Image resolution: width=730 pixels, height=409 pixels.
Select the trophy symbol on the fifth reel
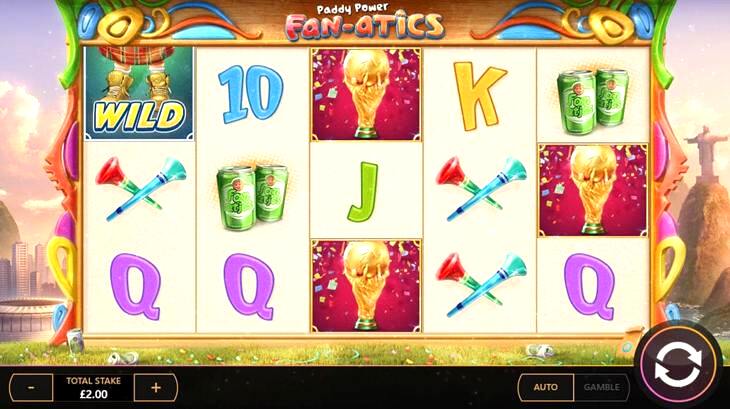tap(593, 190)
